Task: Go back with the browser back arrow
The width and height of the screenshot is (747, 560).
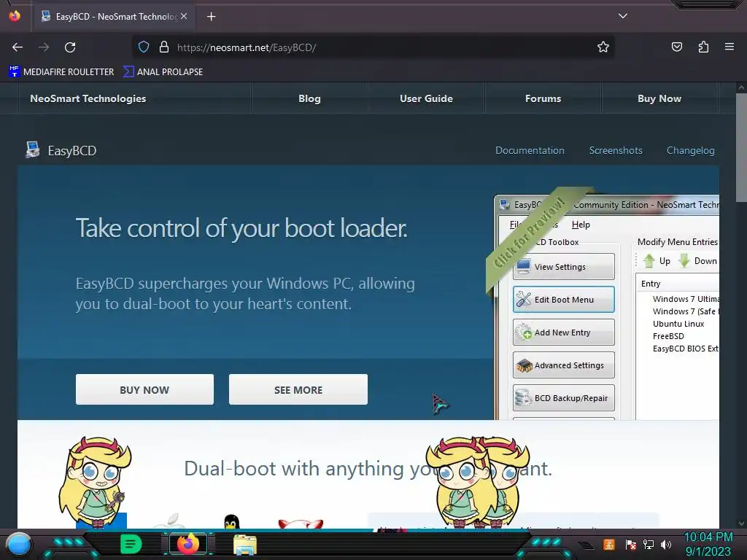Action: tap(18, 47)
